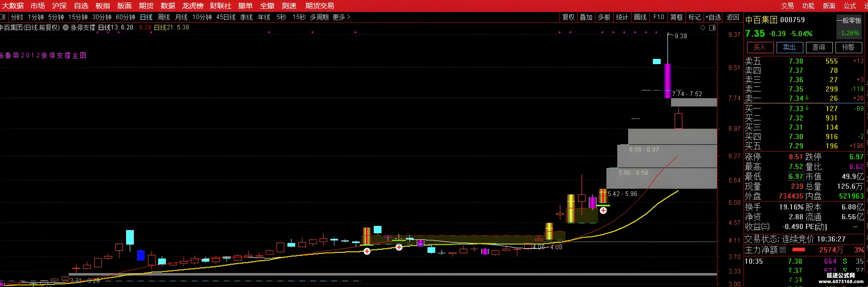Viewport: 868px width, 287px height.
Task: Switch to the 周线 weekly chart tab
Action: 164,17
